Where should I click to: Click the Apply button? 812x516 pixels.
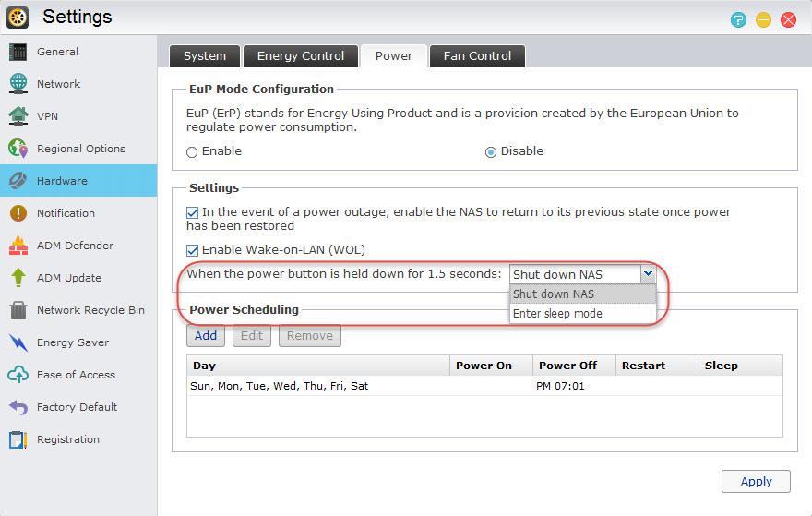click(x=756, y=481)
